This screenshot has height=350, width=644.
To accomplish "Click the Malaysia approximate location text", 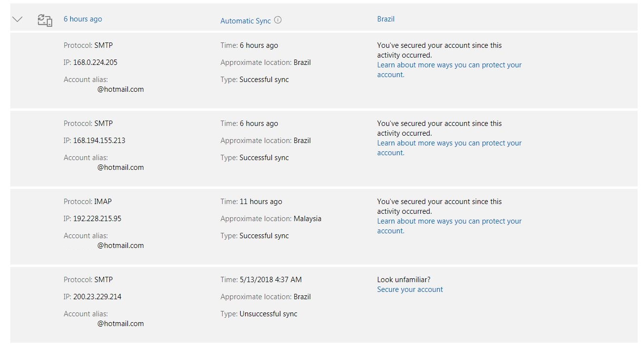I will pyautogui.click(x=308, y=219).
